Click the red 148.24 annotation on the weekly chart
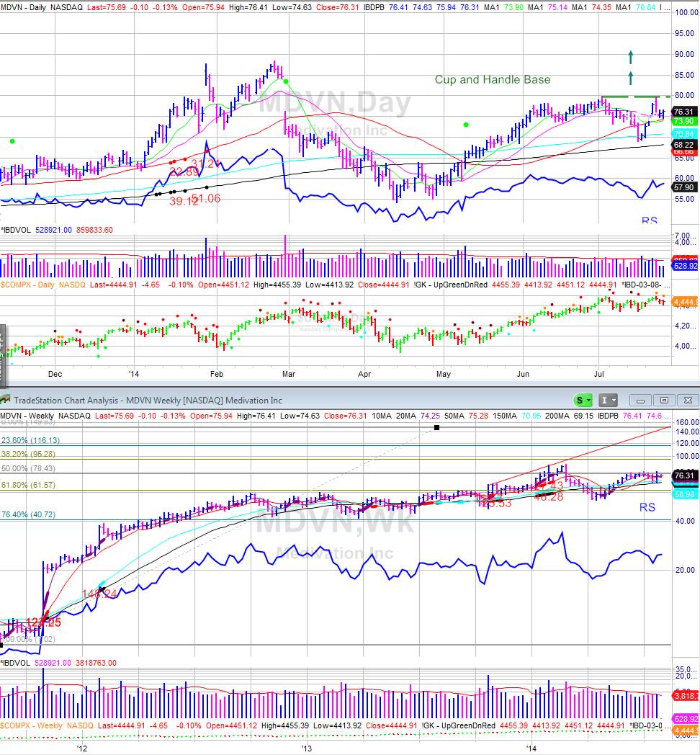The width and height of the screenshot is (700, 755). click(x=99, y=594)
